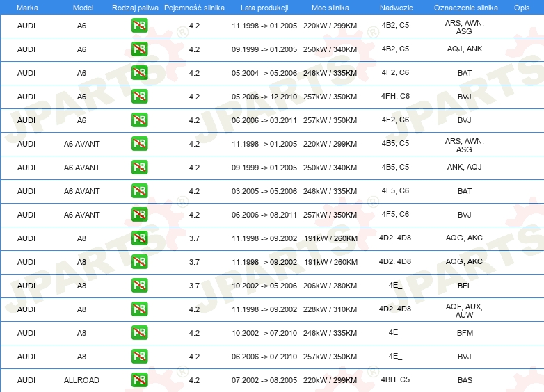Select the AUDI make cell in the ALLROAD row
Viewport: 544px width, 392px height.
tap(26, 380)
